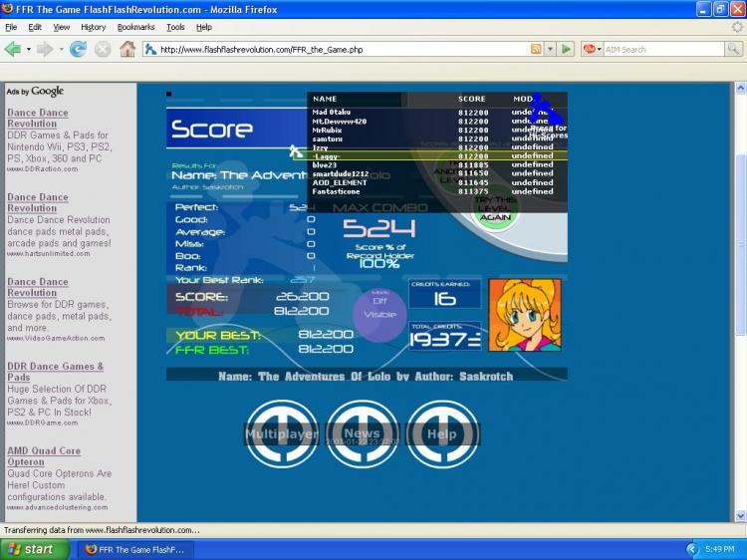Click the activity throbber icon

tap(737, 27)
